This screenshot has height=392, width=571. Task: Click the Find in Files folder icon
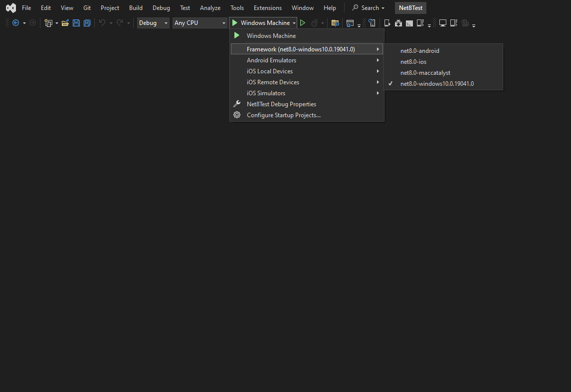coord(336,23)
